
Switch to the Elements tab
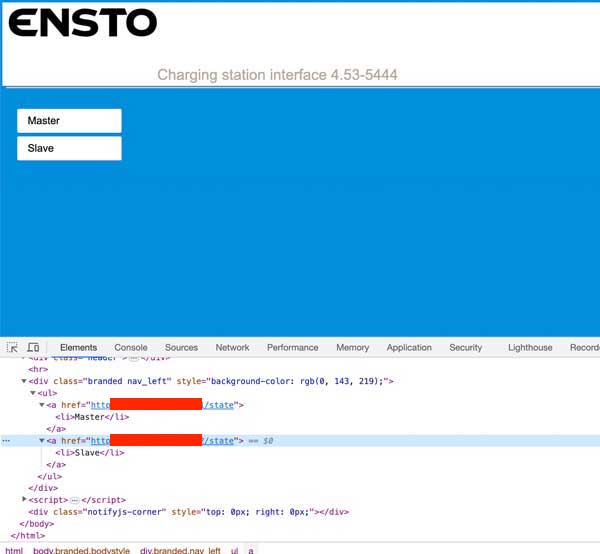point(78,347)
